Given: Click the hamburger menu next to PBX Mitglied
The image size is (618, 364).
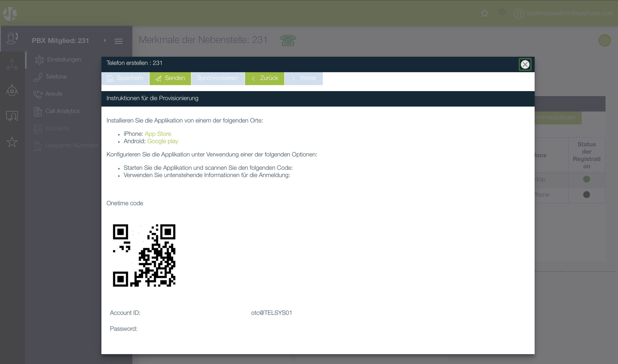Looking at the screenshot, I should pos(118,41).
